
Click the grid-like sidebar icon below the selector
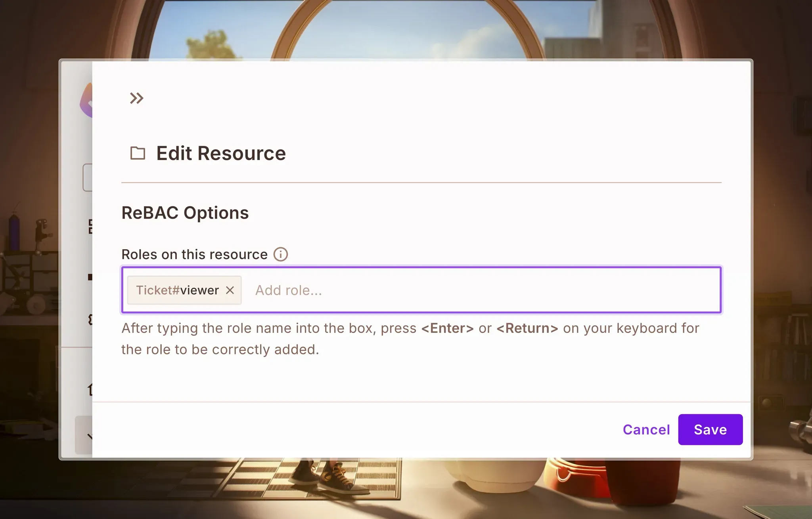[90, 226]
